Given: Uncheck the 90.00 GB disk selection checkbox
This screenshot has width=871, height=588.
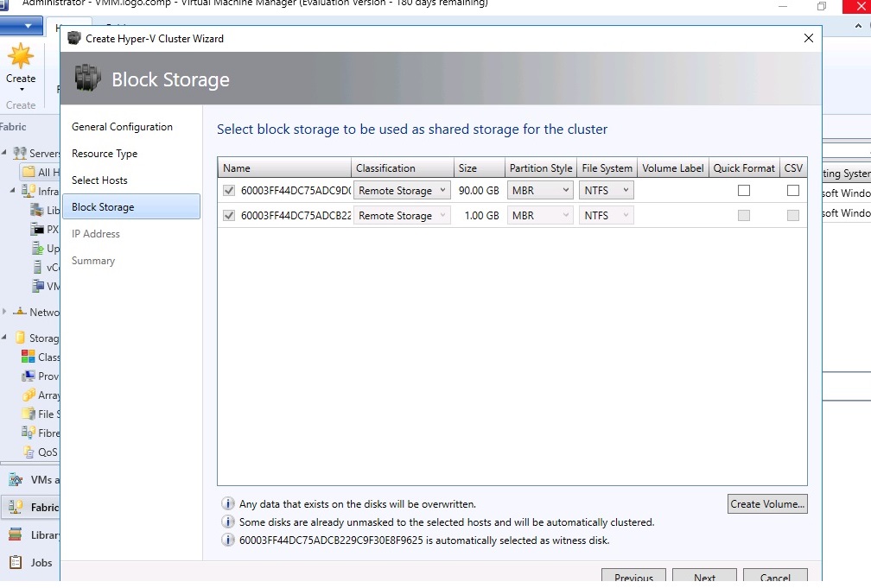Looking at the screenshot, I should coord(229,191).
